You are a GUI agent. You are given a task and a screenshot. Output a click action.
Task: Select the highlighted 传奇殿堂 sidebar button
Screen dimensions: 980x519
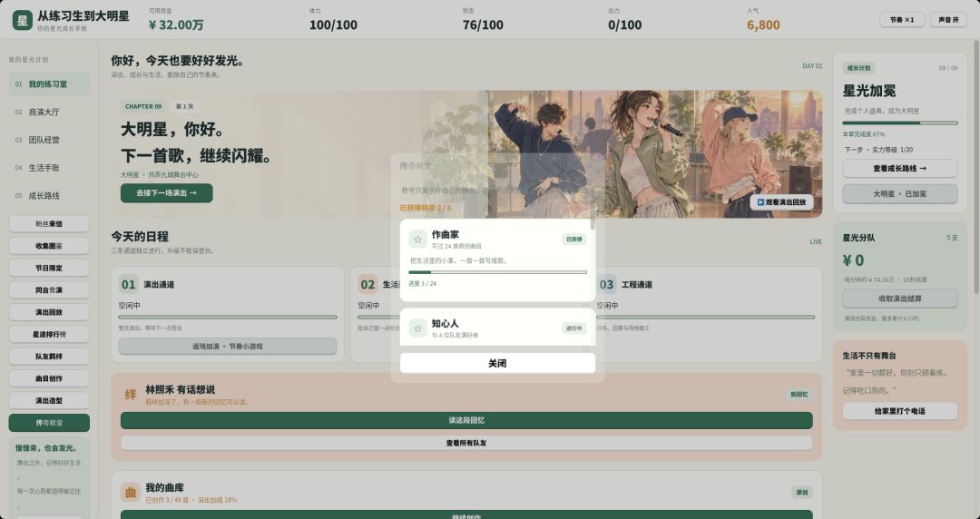coord(49,423)
